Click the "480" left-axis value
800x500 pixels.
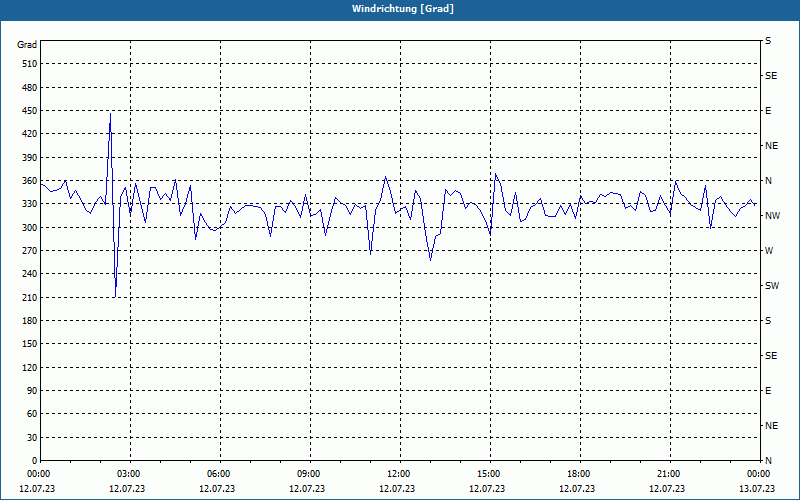point(30,88)
